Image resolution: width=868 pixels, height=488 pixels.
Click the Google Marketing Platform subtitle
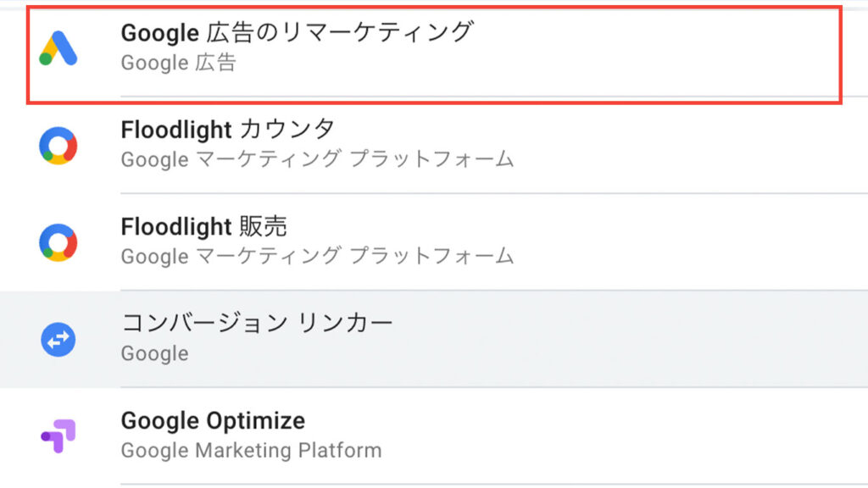point(251,451)
